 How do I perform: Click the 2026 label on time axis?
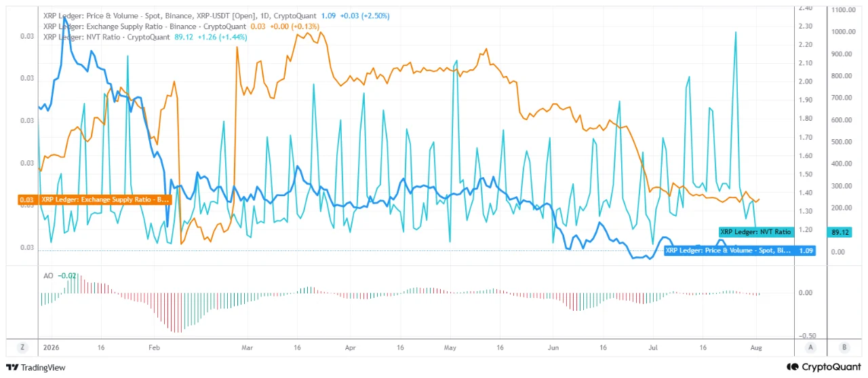51,347
